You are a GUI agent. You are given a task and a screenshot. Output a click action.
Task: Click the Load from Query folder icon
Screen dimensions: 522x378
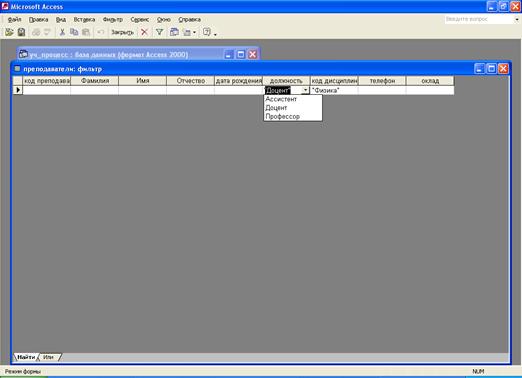(9, 32)
